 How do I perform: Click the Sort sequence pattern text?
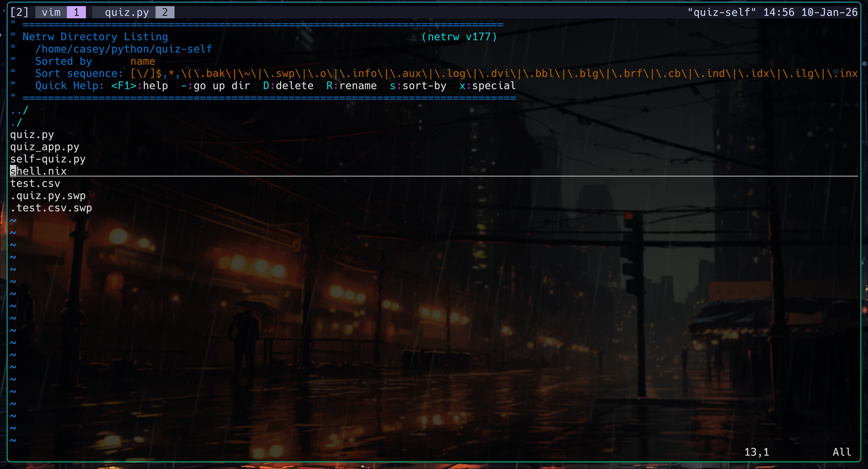click(x=493, y=74)
